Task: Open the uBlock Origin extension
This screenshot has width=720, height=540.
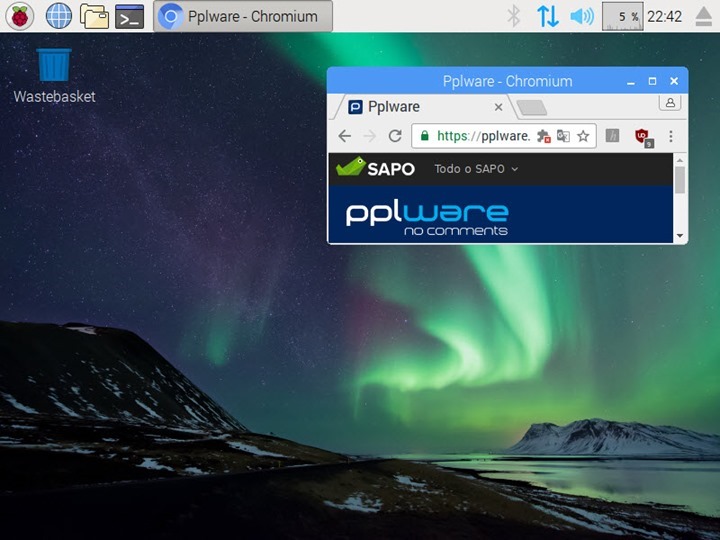Action: 643,137
